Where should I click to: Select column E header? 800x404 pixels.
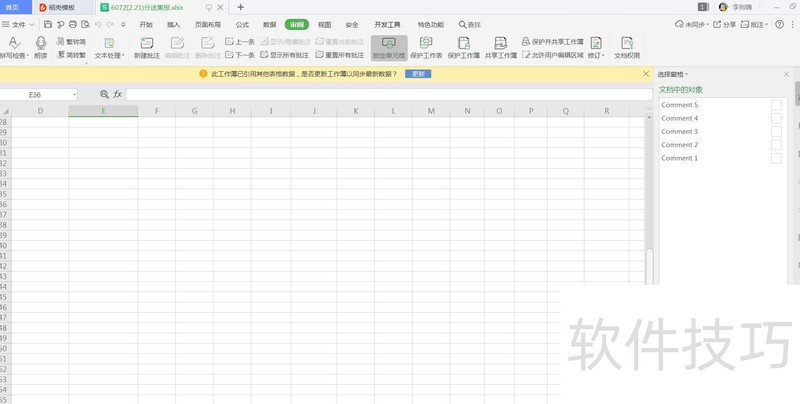pos(103,111)
